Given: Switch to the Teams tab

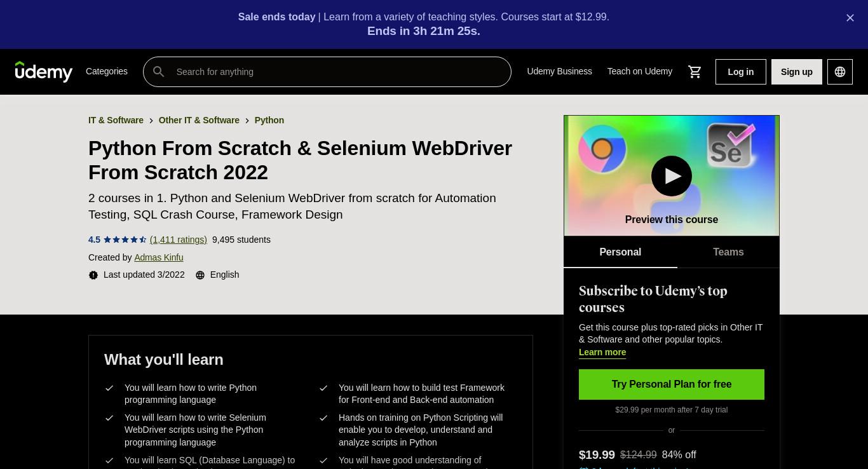Looking at the screenshot, I should click(728, 252).
